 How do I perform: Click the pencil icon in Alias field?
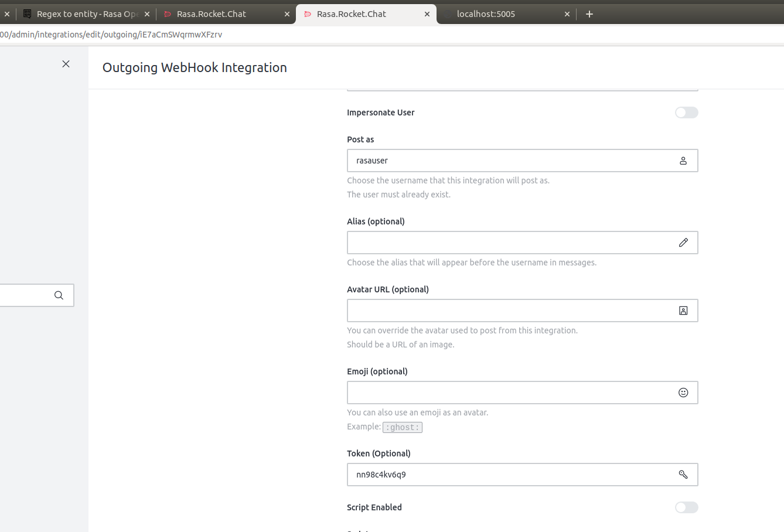683,243
